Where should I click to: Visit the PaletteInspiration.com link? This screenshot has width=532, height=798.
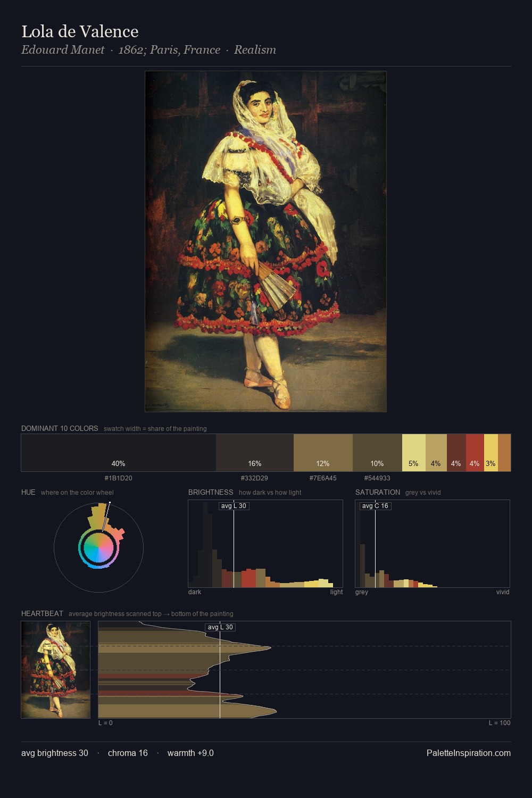(x=469, y=753)
